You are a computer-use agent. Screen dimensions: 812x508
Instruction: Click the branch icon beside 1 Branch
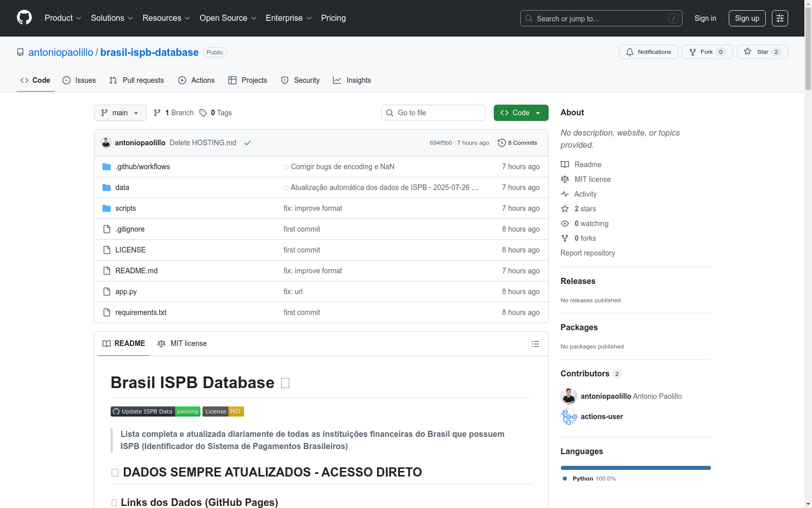[157, 113]
